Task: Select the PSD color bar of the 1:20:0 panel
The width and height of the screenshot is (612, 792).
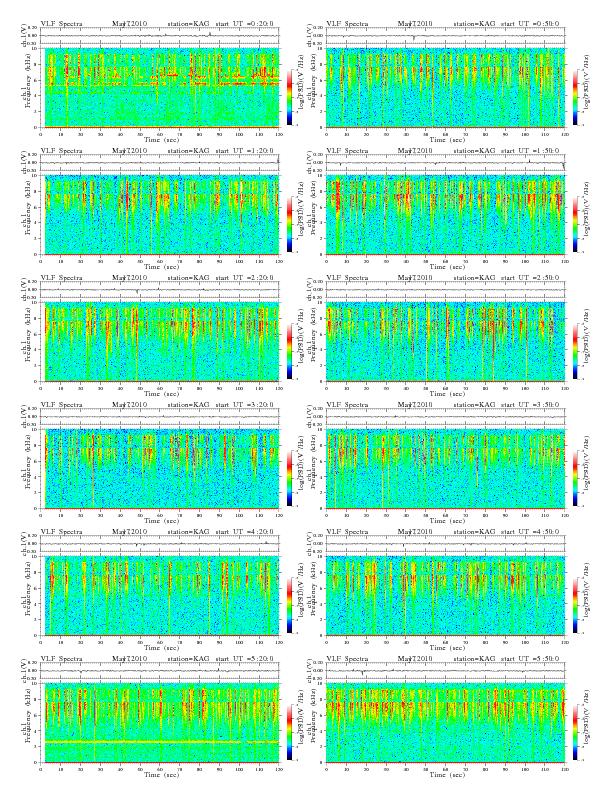Action: coord(289,225)
